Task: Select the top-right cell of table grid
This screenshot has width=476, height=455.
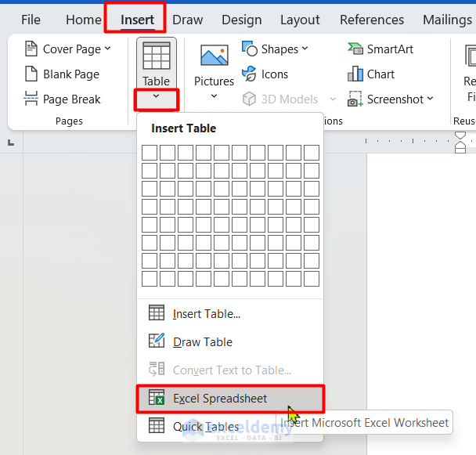Action: pyautogui.click(x=312, y=153)
